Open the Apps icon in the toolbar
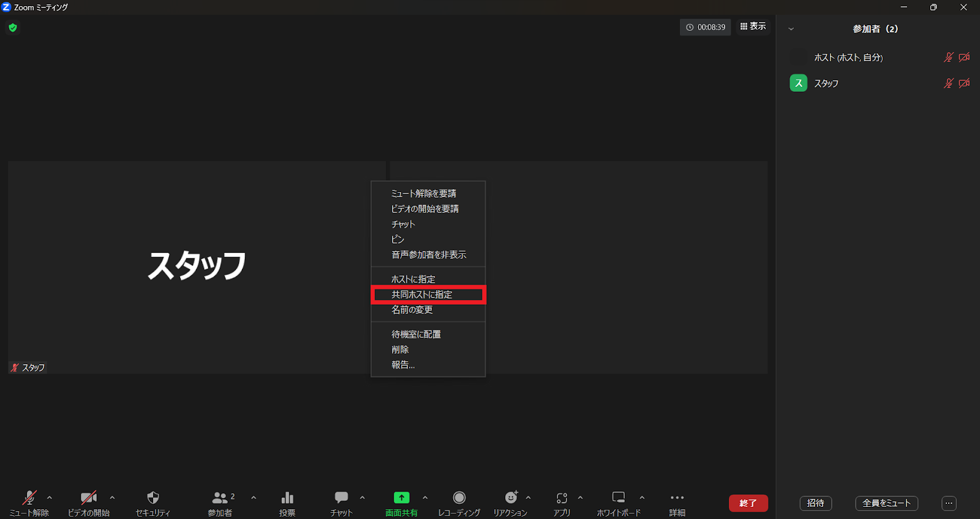 pos(562,498)
